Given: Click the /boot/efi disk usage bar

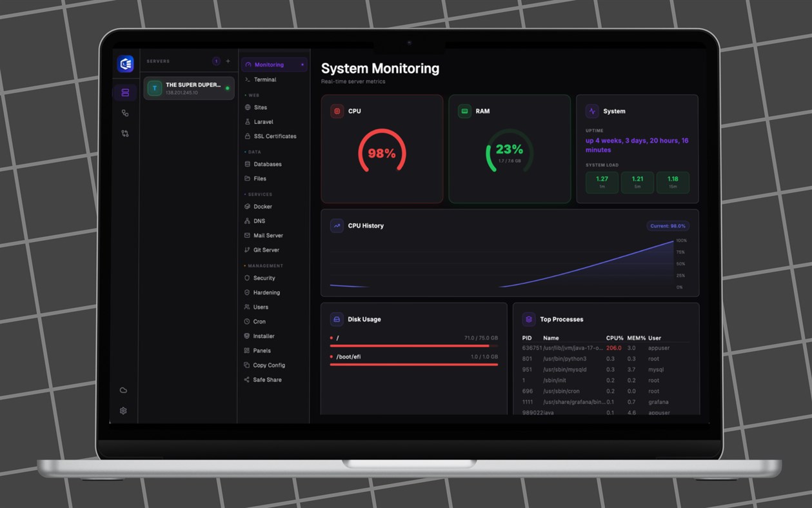Looking at the screenshot, I should click(413, 365).
